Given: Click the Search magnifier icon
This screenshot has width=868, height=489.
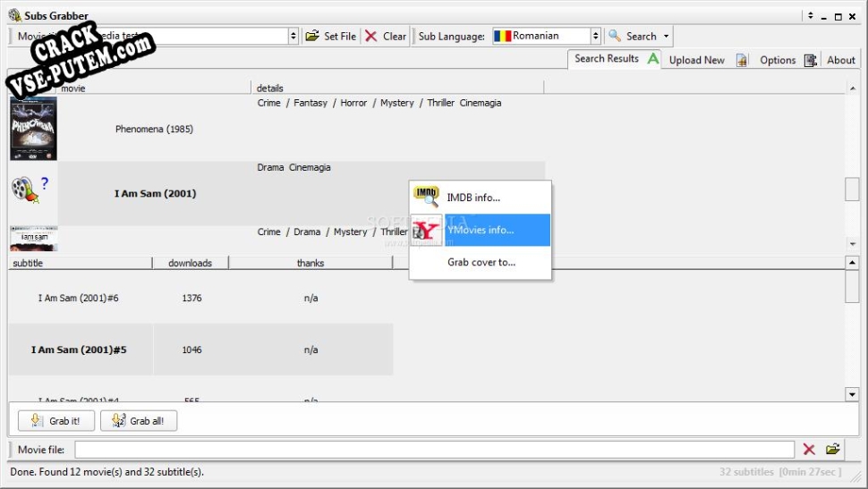Looking at the screenshot, I should pos(615,36).
